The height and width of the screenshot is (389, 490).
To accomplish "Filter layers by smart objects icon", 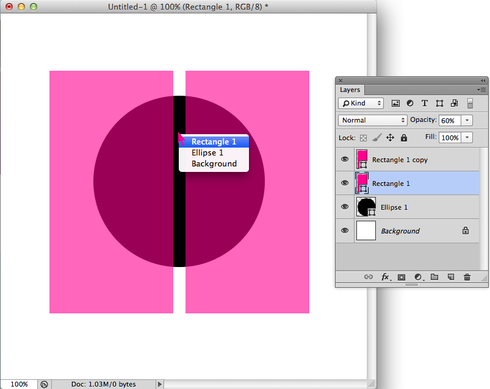I will (x=454, y=103).
